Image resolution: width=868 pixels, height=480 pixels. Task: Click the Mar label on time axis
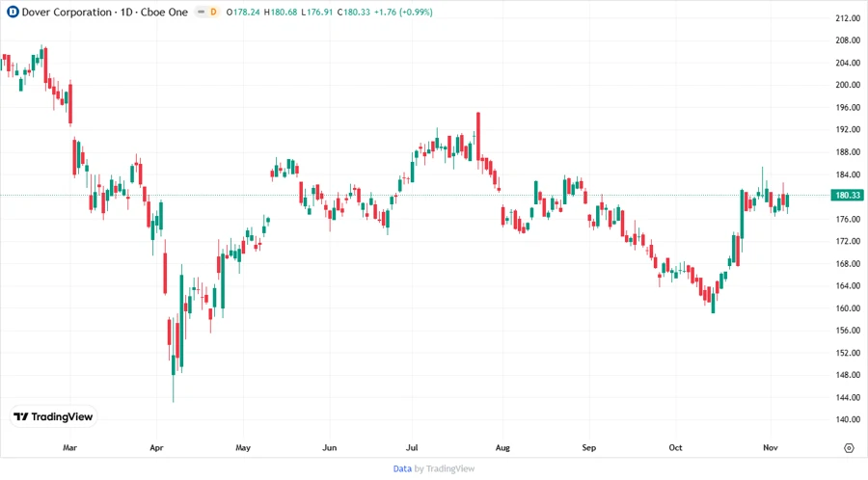[x=69, y=447]
